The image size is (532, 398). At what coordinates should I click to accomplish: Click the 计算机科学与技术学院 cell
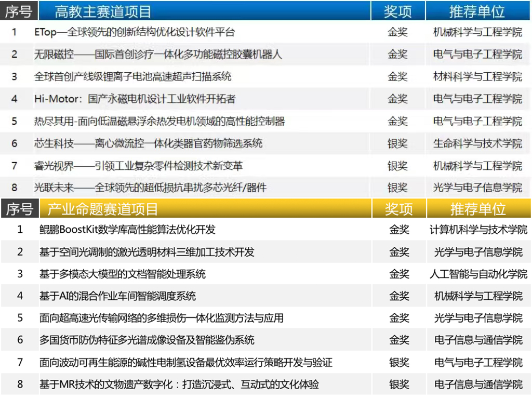tap(478, 230)
